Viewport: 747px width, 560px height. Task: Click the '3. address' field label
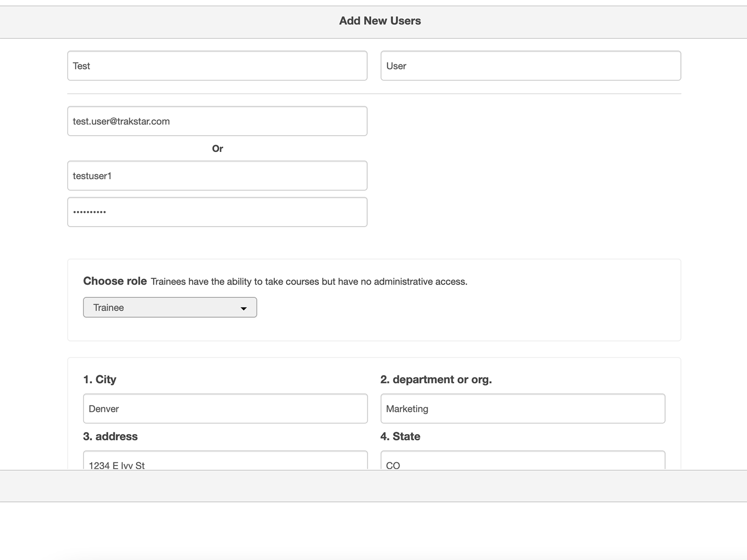110,436
